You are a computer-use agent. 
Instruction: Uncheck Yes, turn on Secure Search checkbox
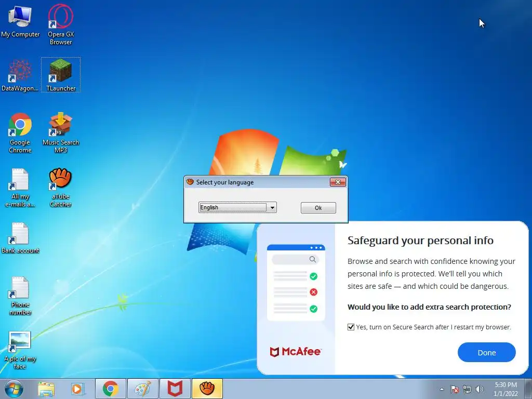pos(351,327)
